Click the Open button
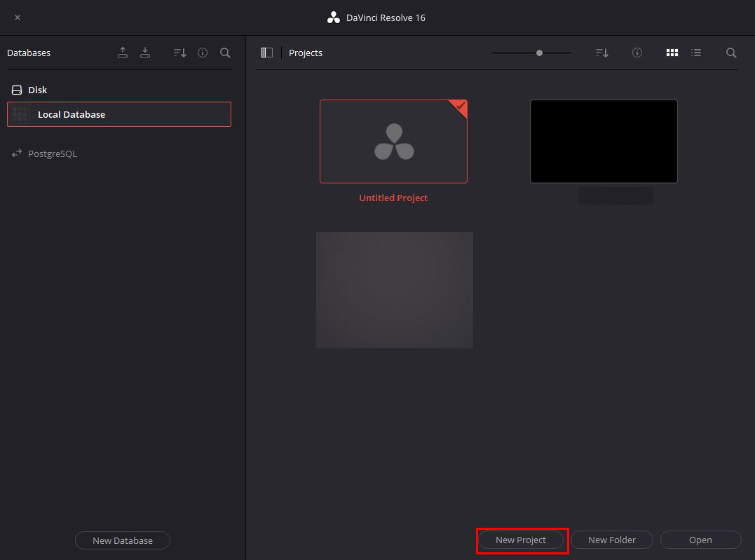The image size is (755, 560). tap(700, 540)
